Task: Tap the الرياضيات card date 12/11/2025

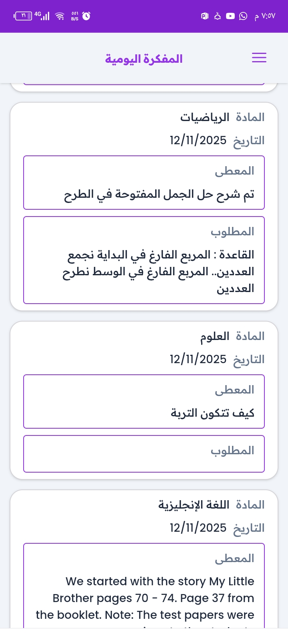Action: pyautogui.click(x=198, y=141)
